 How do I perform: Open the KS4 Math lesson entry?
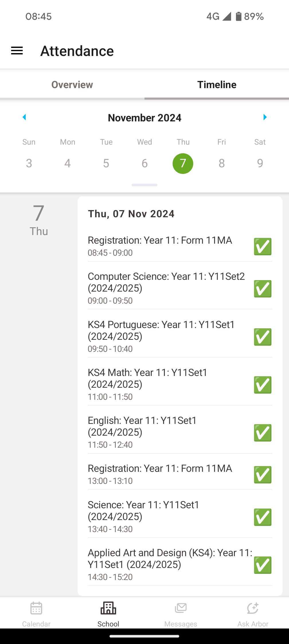(x=166, y=384)
